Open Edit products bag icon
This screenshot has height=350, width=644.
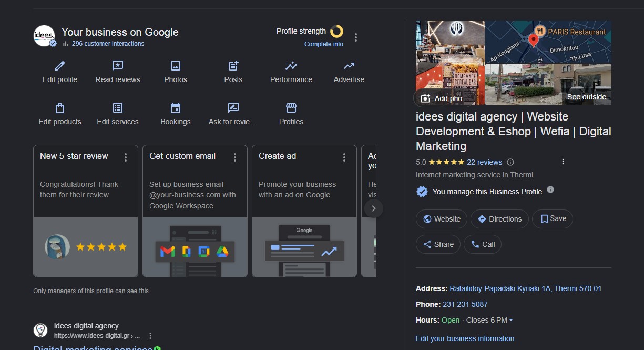60,108
